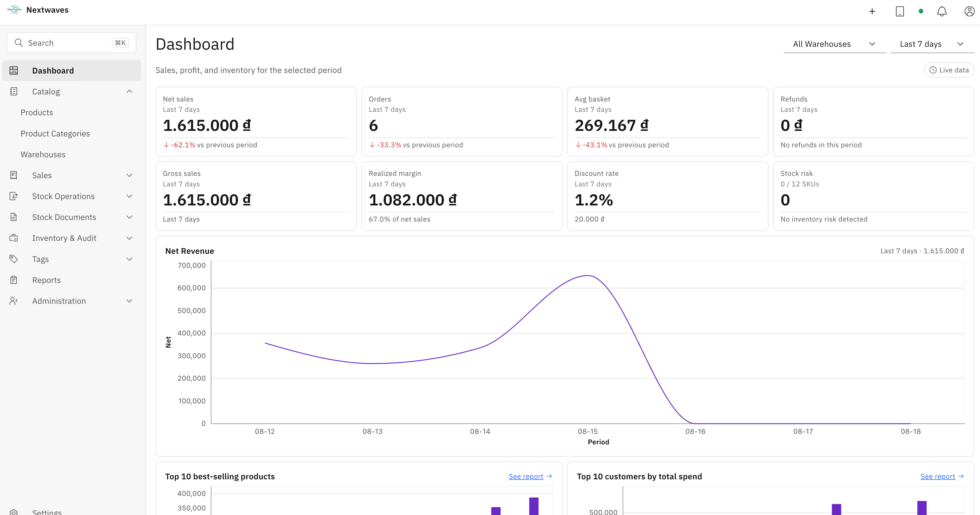Click the Net sales 1.615.000 ₫ value
Image resolution: width=980 pixels, height=515 pixels.
pyautogui.click(x=207, y=125)
